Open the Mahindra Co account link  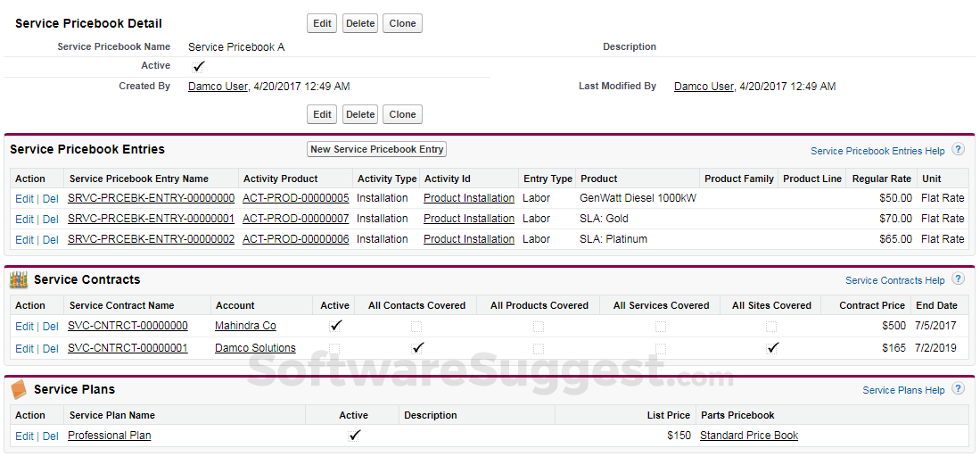pyautogui.click(x=245, y=326)
